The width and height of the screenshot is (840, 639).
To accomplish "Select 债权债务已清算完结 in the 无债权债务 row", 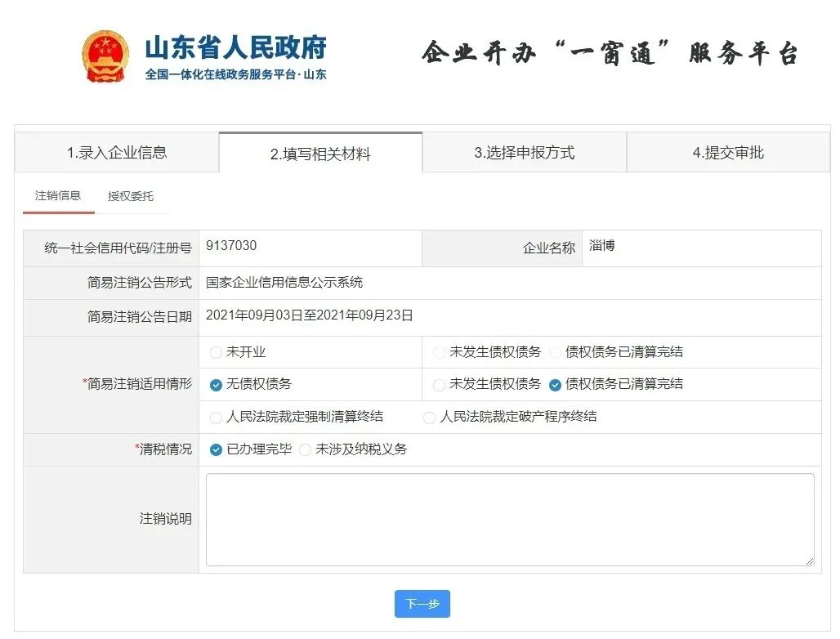I will (x=555, y=385).
